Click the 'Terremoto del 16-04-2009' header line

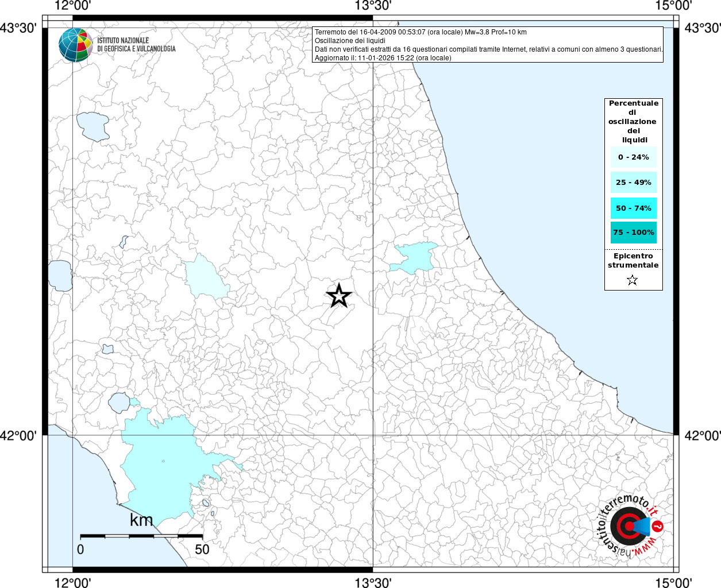[421, 32]
